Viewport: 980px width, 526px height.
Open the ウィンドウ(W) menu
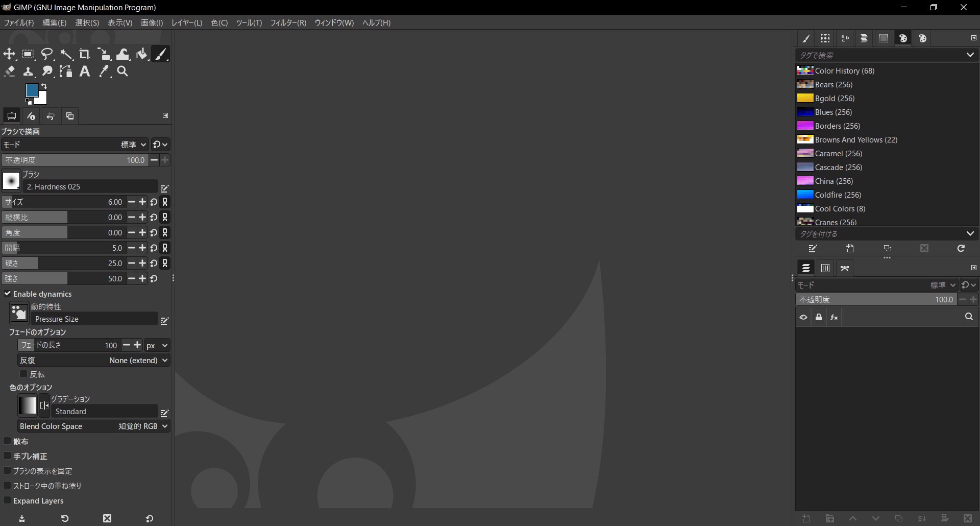334,23
